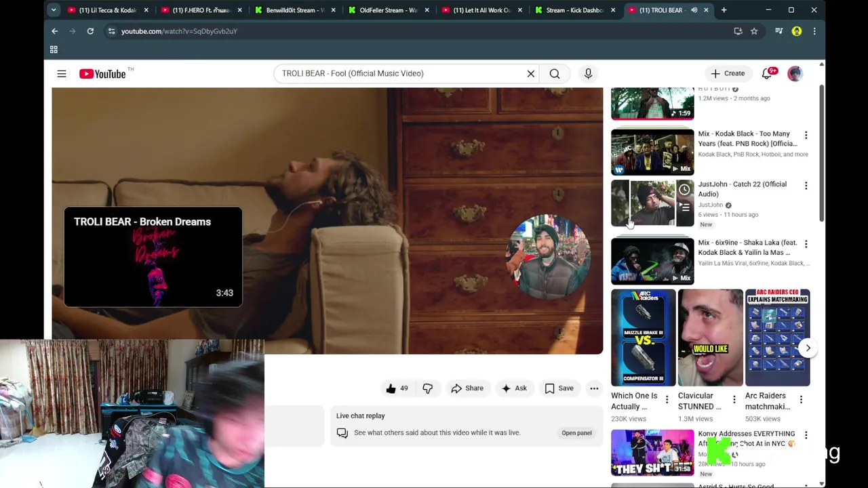Click the live chat replay bubble icon
The height and width of the screenshot is (488, 868).
click(342, 432)
